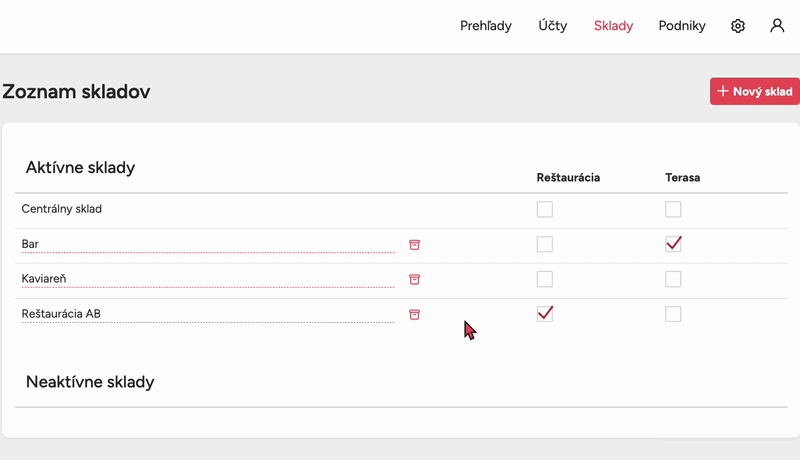Viewport: 800px width, 460px height.
Task: Navigate to Podniky section
Action: (682, 26)
